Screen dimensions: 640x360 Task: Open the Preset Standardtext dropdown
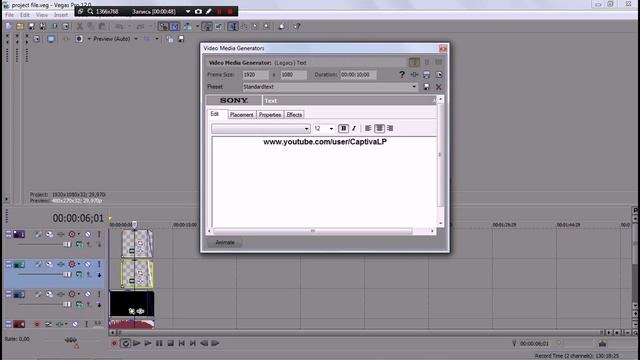(x=414, y=87)
